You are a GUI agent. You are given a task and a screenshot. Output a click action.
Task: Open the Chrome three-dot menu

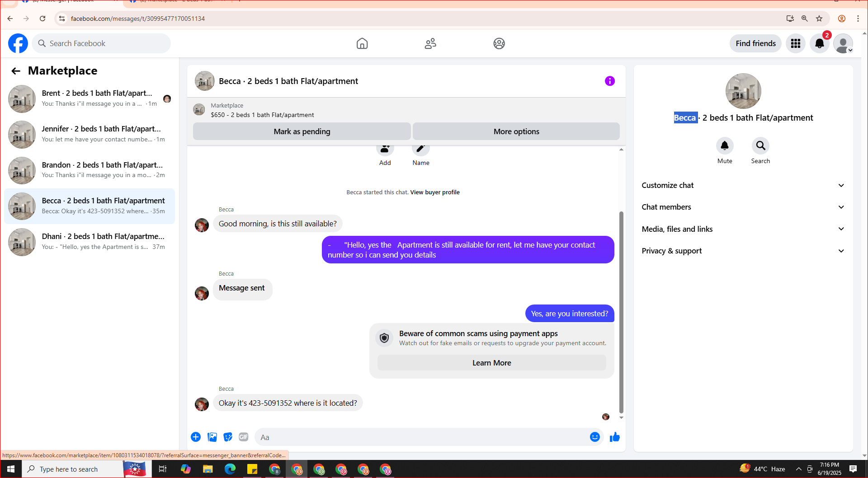point(858,19)
